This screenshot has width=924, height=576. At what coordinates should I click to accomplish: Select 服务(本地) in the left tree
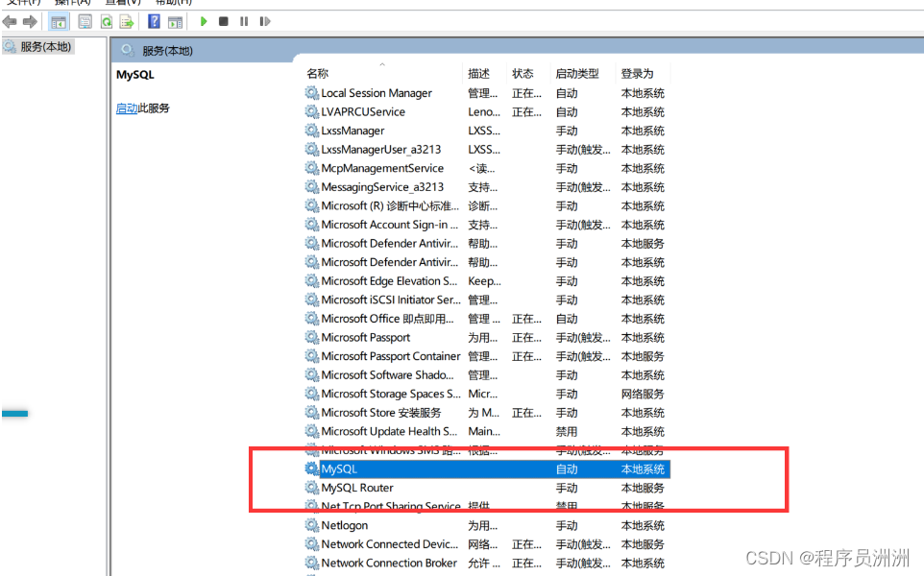click(x=45, y=46)
